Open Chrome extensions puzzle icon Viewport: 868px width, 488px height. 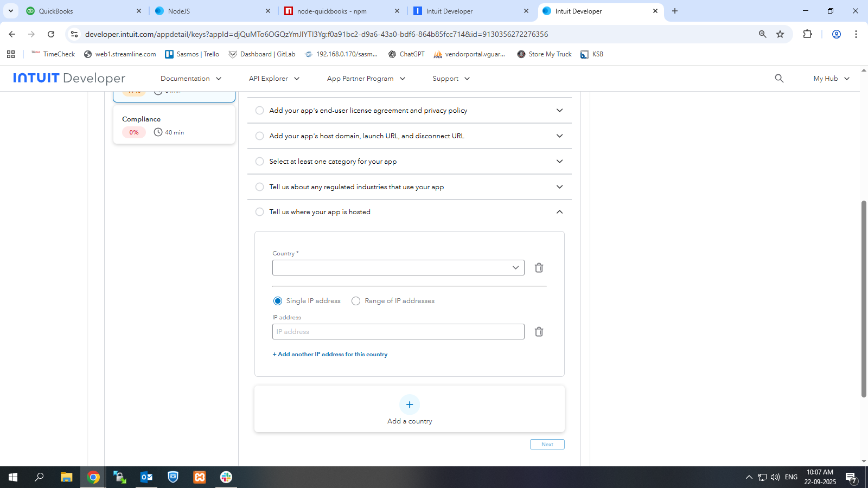tap(807, 34)
